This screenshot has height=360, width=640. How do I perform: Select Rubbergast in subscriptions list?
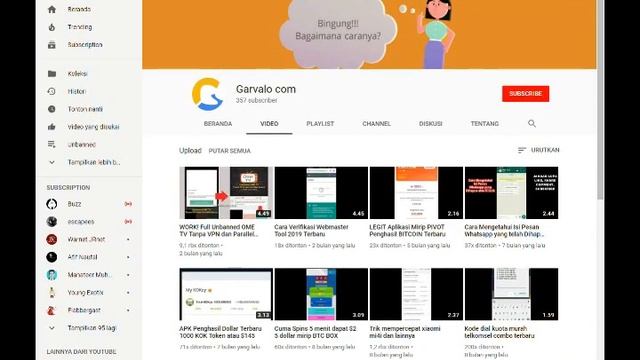point(84,310)
